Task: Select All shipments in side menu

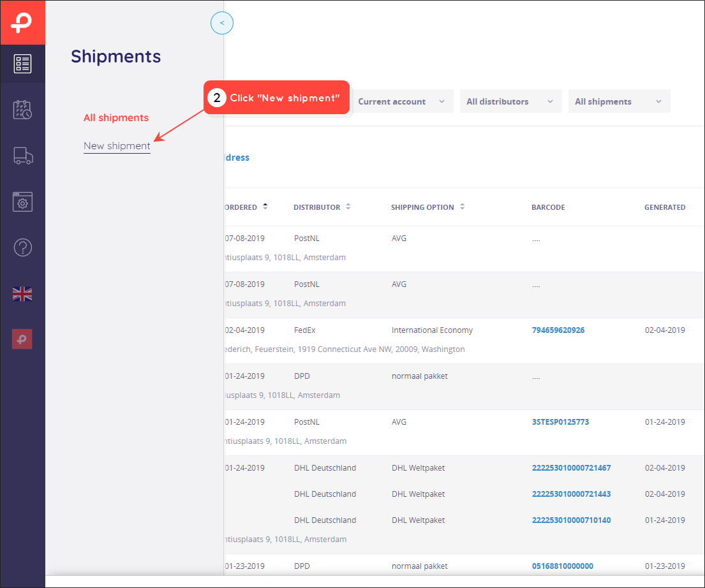Action: pos(116,118)
